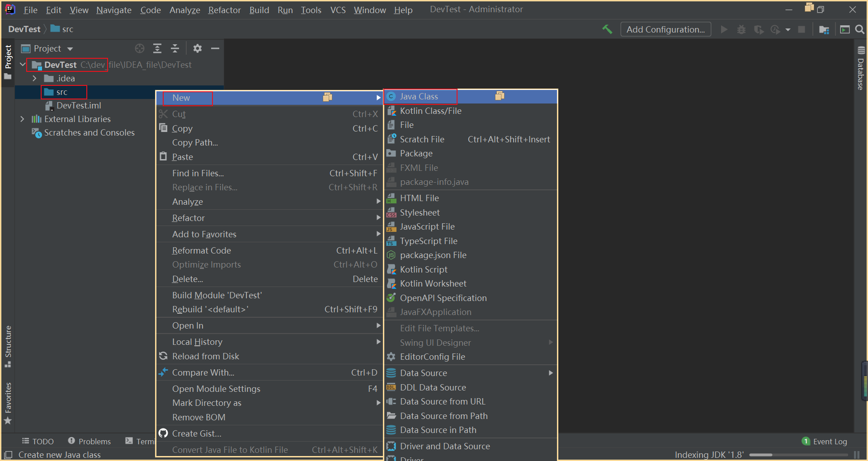Click Add Configuration button

[665, 29]
